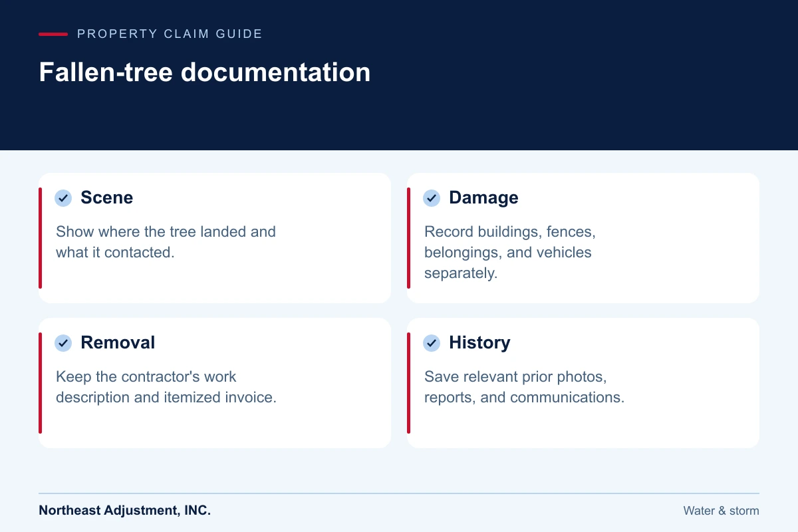This screenshot has width=798, height=532.
Task: Click the check icon beside Damage
Action: click(x=432, y=198)
